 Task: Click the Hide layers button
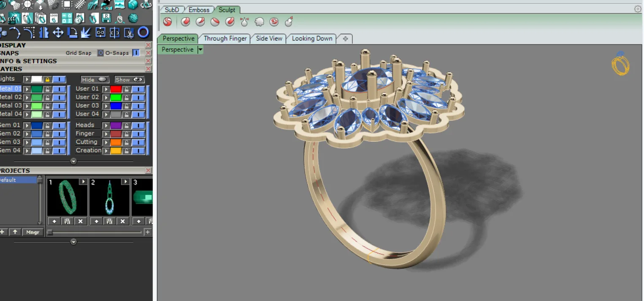click(x=95, y=80)
